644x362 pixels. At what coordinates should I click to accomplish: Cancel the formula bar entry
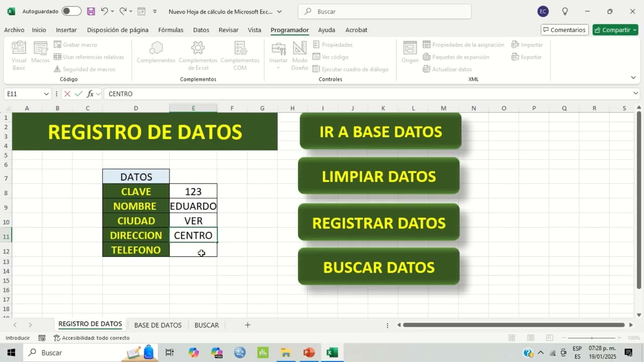point(67,94)
